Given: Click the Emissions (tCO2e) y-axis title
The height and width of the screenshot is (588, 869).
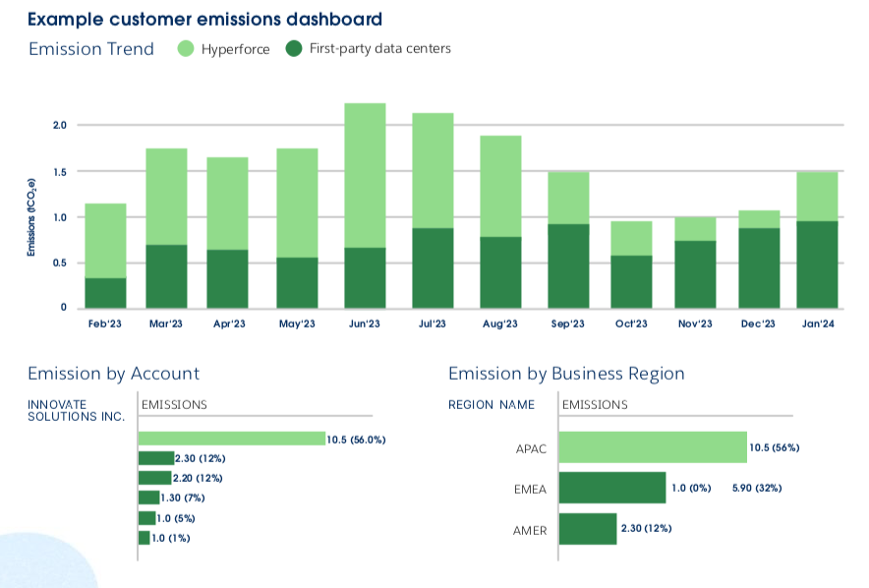Looking at the screenshot, I should [x=31, y=217].
